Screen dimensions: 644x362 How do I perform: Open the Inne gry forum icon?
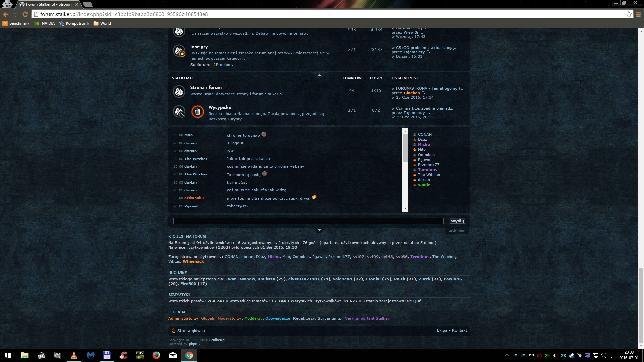tap(179, 51)
